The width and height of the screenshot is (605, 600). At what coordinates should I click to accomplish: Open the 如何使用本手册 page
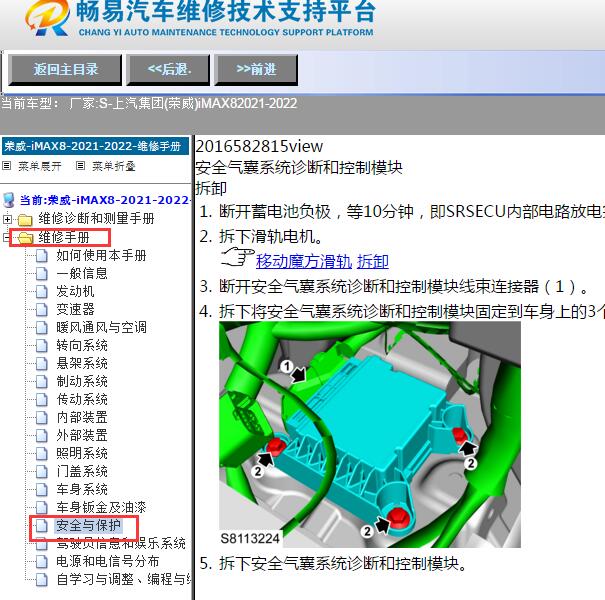(x=101, y=255)
